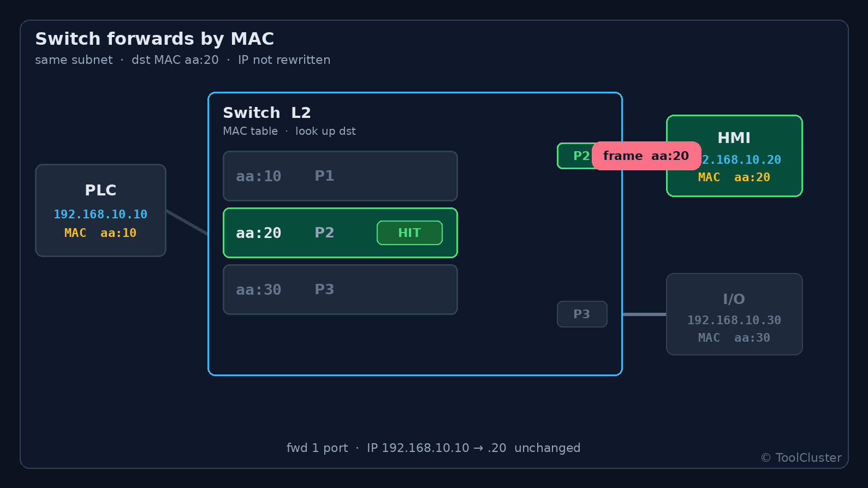Screen dimensions: 868x488
Task: Click the PLC IP 192.168.10.10
Action: 100,214
